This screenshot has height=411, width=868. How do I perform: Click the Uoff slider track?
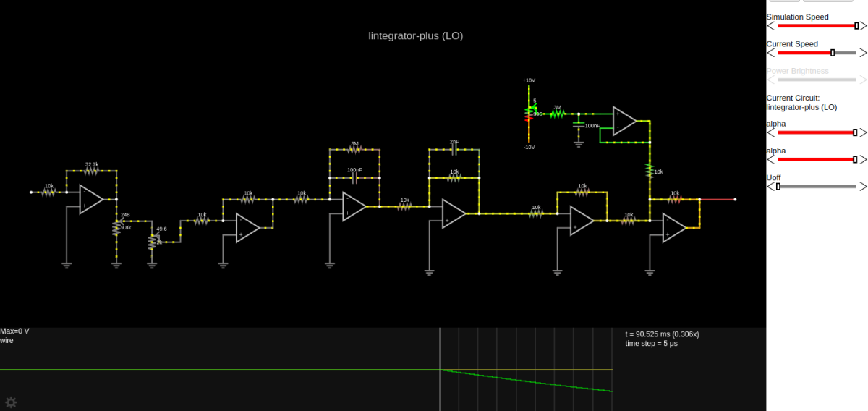point(817,186)
